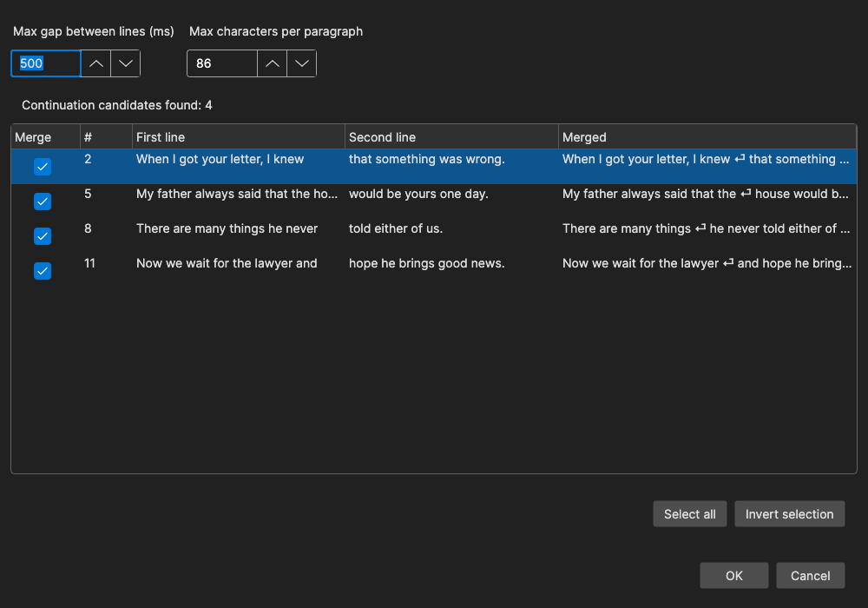Select first line 'My father always said that the ho...'
Screen dimensions: 868x608
click(x=237, y=194)
